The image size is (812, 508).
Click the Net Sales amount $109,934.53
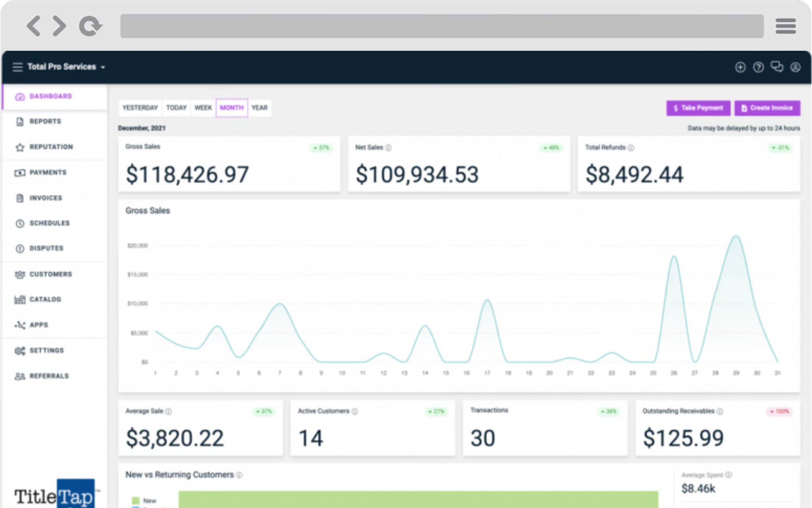tap(417, 175)
